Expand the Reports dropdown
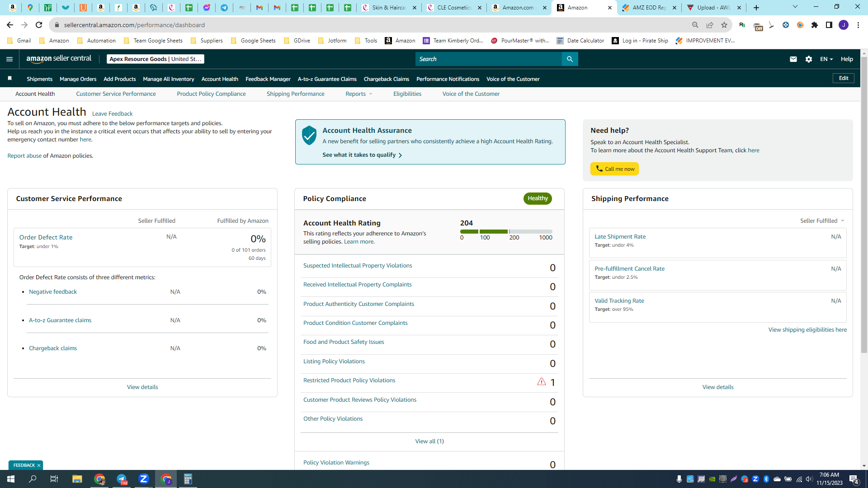The width and height of the screenshot is (868, 488). click(x=359, y=94)
